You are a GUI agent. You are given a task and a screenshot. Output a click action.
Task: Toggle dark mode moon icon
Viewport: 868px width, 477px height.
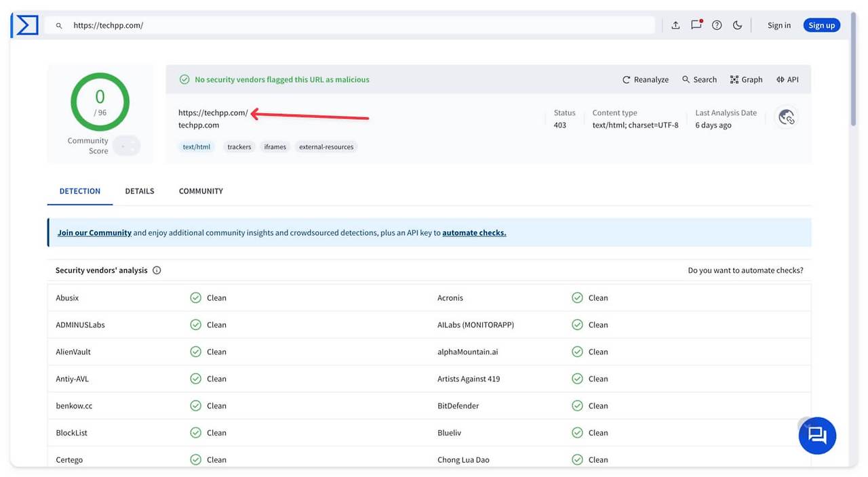pos(737,25)
